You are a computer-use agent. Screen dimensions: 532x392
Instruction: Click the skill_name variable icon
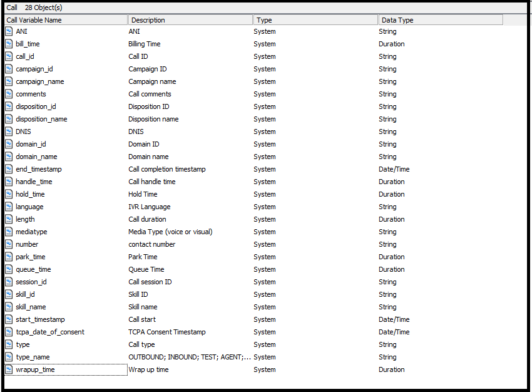point(9,307)
